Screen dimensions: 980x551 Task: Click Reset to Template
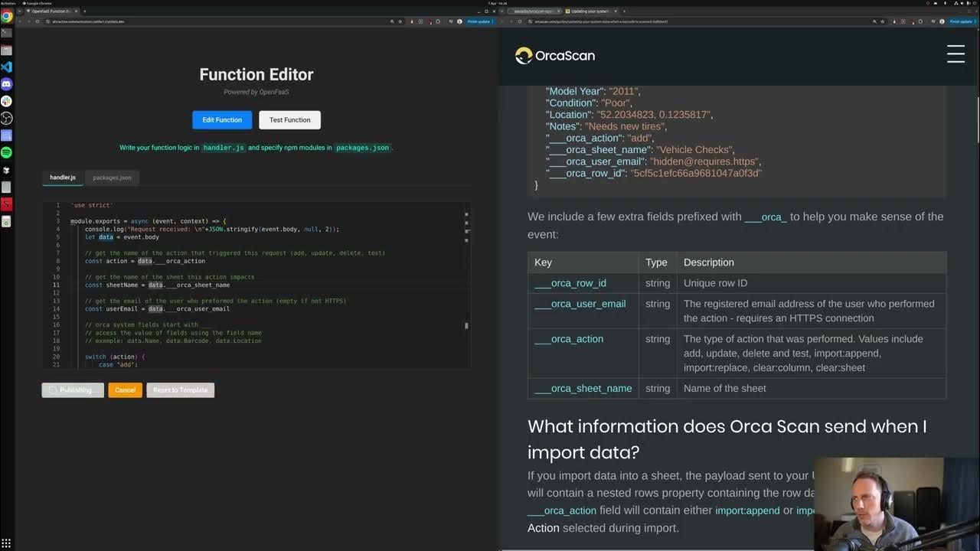tap(180, 390)
